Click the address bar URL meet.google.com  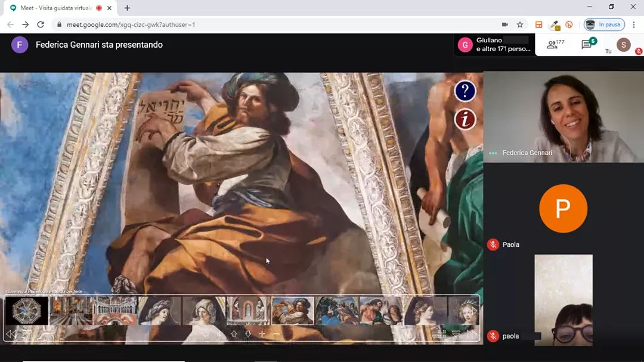(131, 24)
